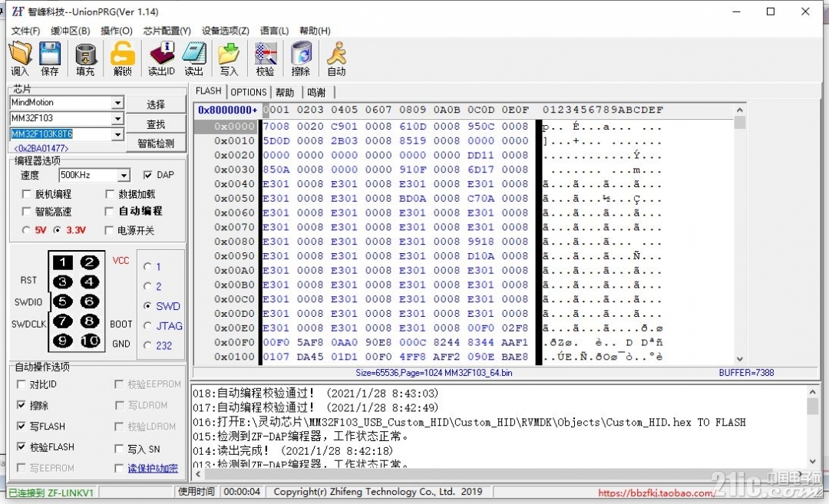Open the MindMotion manufacturer dropdown
This screenshot has width=829, height=504.
118,103
